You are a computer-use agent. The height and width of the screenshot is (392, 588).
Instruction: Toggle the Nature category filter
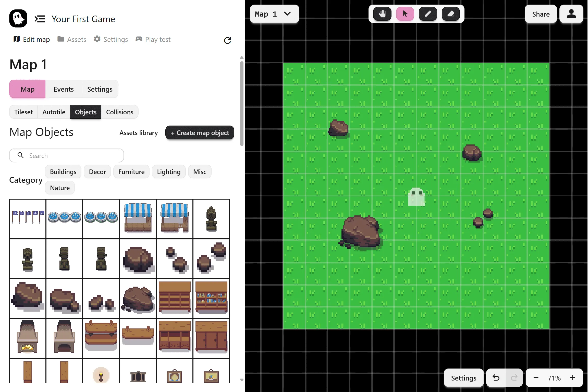pos(60,188)
